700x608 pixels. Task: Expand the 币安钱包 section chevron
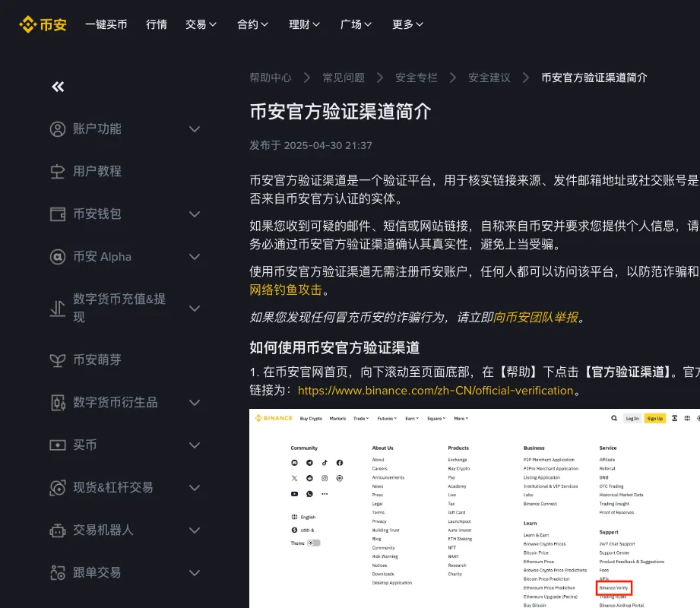click(x=195, y=214)
